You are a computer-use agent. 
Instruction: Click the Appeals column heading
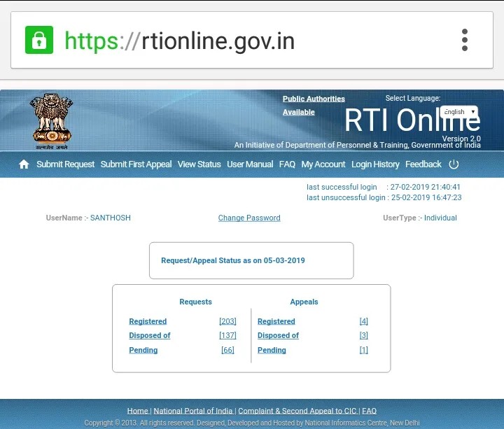(x=304, y=302)
